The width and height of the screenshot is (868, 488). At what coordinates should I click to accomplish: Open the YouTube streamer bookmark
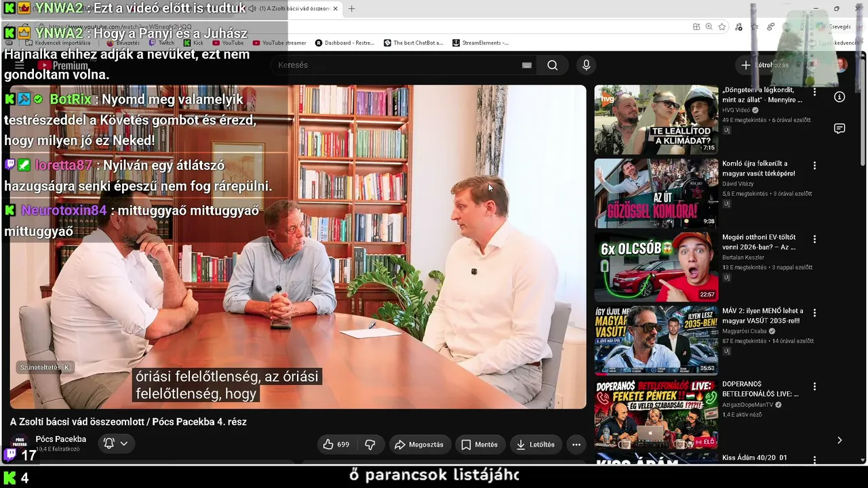[x=279, y=43]
